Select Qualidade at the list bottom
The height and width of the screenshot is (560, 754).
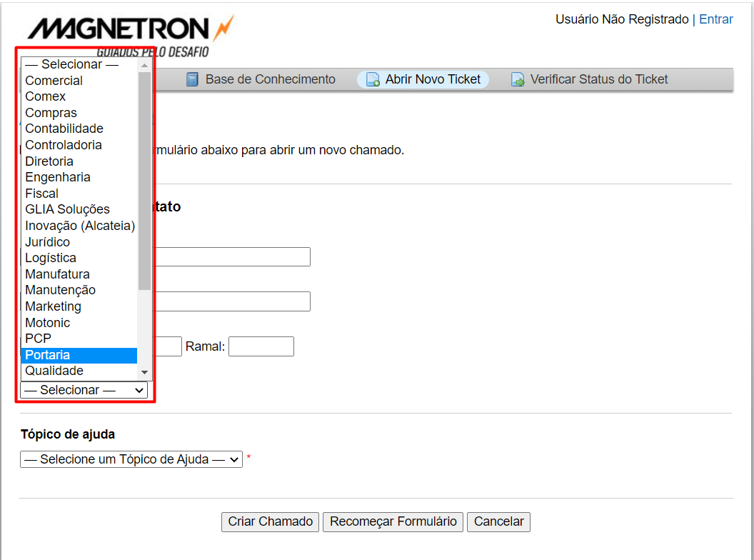(x=79, y=371)
